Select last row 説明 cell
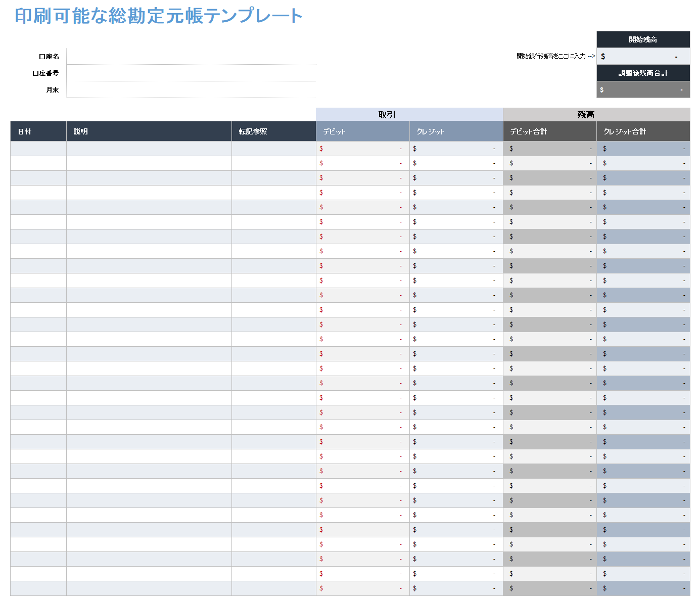The image size is (700, 600). pos(149,588)
